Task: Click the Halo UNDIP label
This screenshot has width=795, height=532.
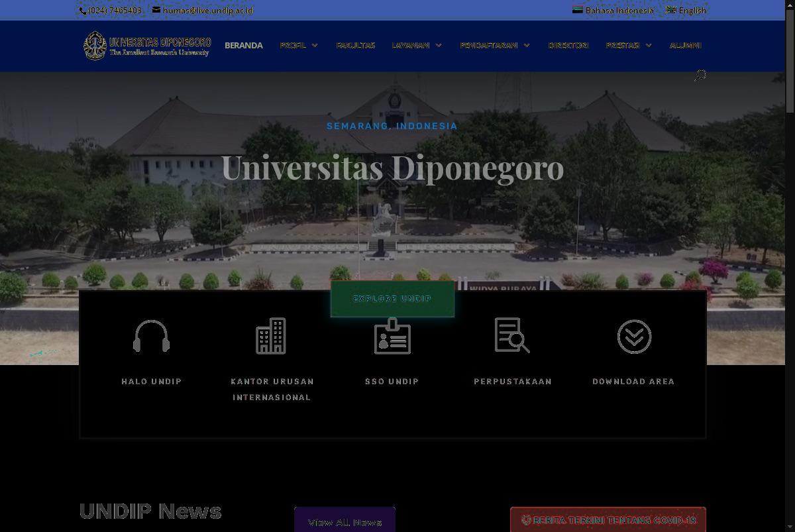Action: point(152,382)
